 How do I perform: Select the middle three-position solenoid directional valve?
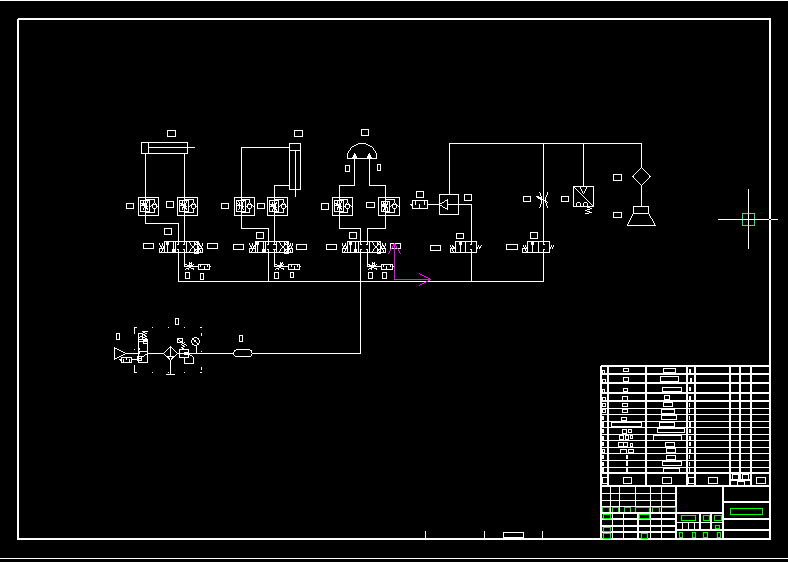click(271, 247)
